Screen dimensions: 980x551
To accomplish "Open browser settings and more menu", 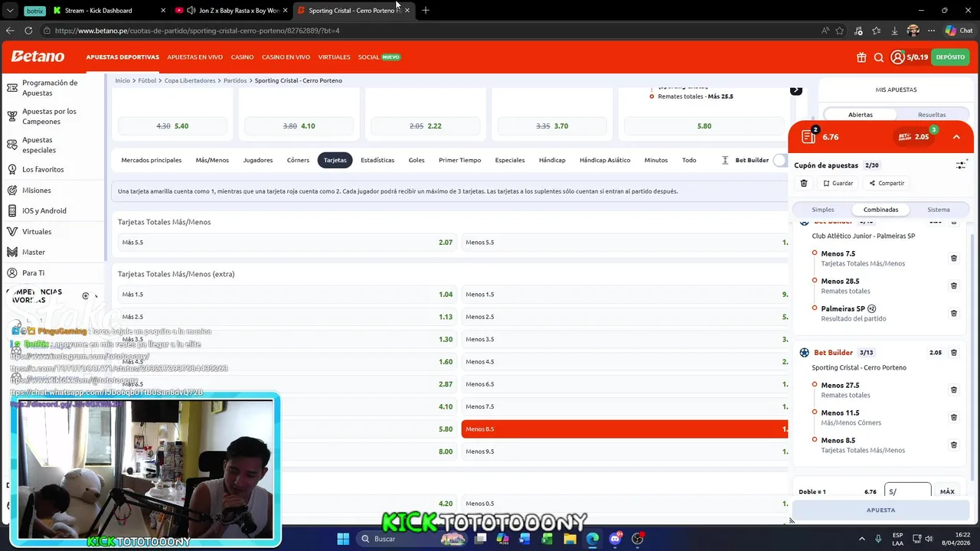I will pos(931,31).
